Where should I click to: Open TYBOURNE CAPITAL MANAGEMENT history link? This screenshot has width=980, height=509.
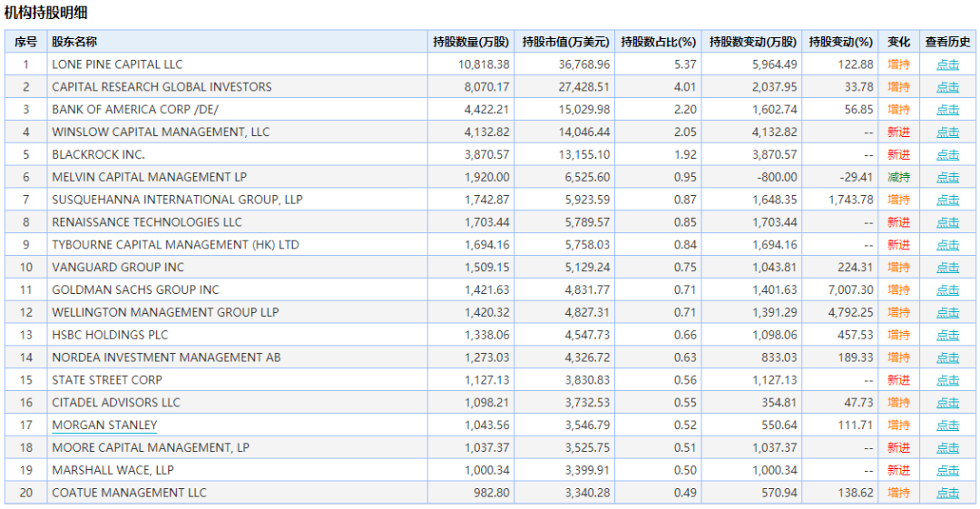pyautogui.click(x=947, y=244)
